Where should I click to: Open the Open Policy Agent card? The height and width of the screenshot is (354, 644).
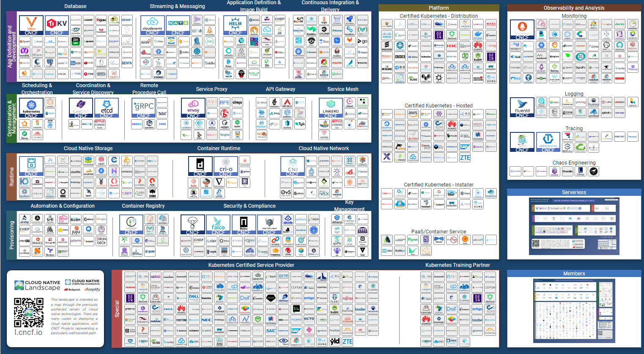tap(269, 225)
